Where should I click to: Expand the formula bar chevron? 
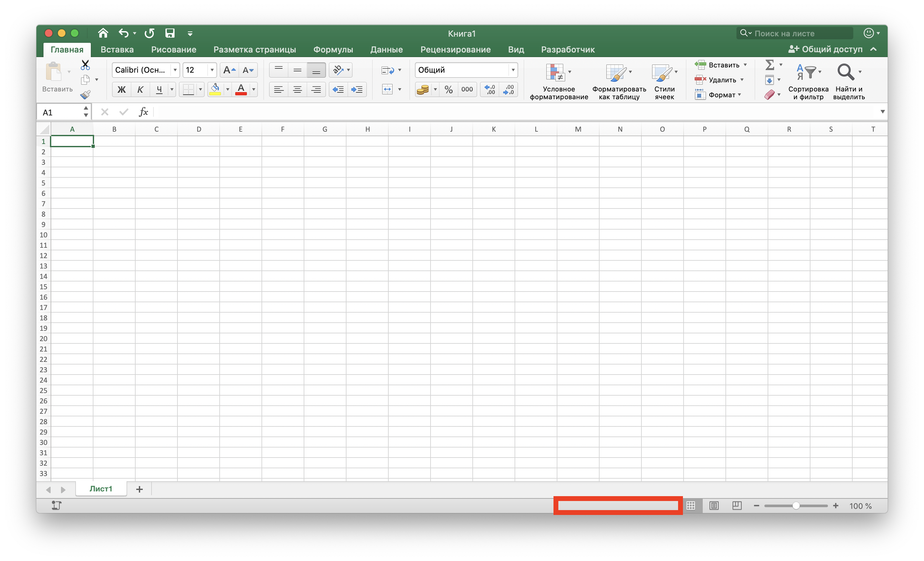point(883,112)
